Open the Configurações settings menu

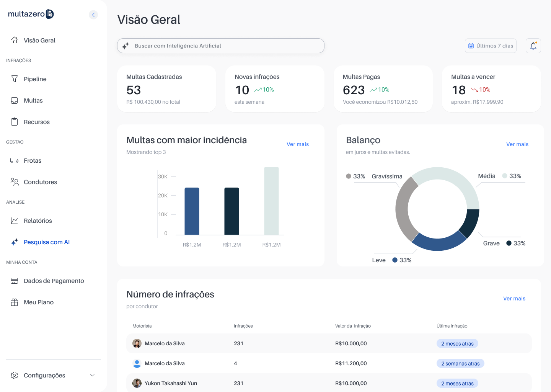click(x=44, y=375)
